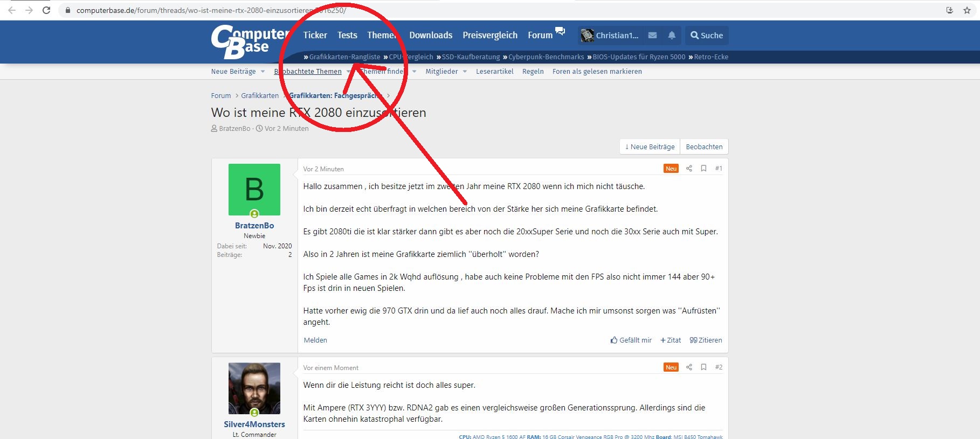Image resolution: width=980 pixels, height=439 pixels.
Task: Click Foren als gelesen markieren
Action: pyautogui.click(x=597, y=72)
